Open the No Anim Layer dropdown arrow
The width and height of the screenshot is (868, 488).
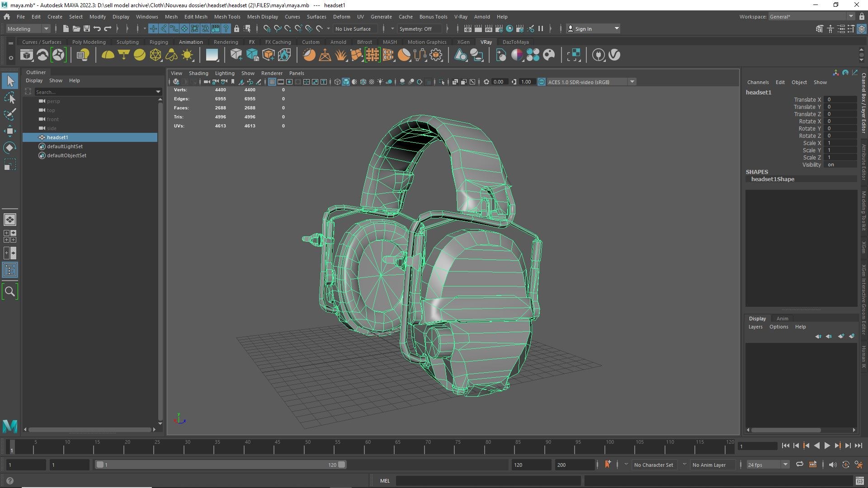(x=684, y=465)
